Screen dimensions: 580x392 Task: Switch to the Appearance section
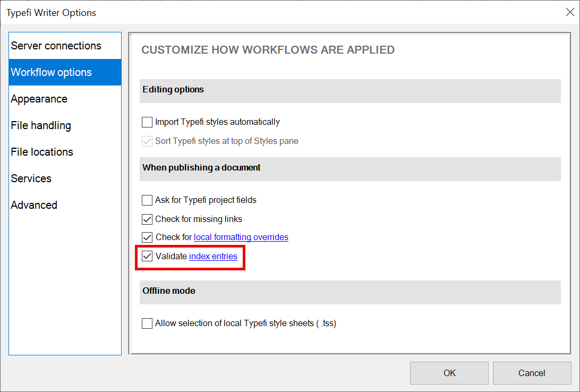click(x=65, y=99)
